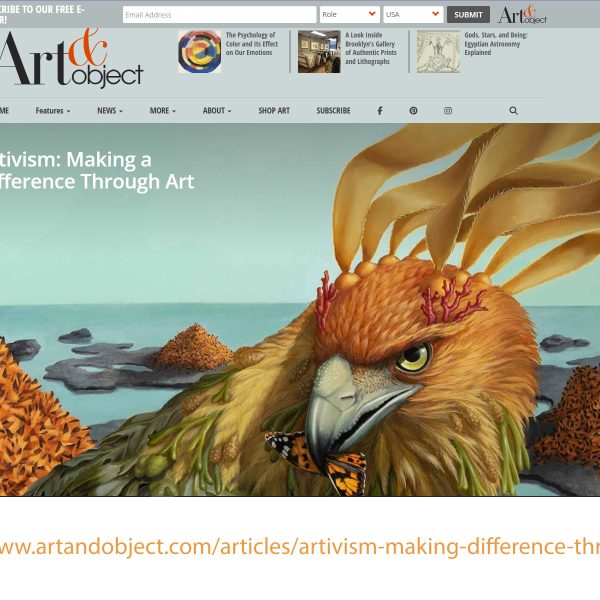The image size is (600, 600).
Task: Expand the ABOUT menu
Action: click(x=217, y=111)
